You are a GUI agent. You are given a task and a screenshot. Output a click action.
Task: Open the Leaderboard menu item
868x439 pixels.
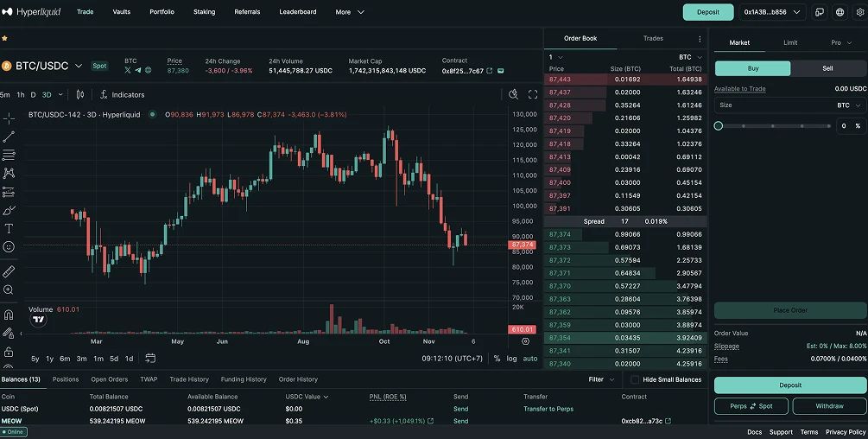click(298, 12)
